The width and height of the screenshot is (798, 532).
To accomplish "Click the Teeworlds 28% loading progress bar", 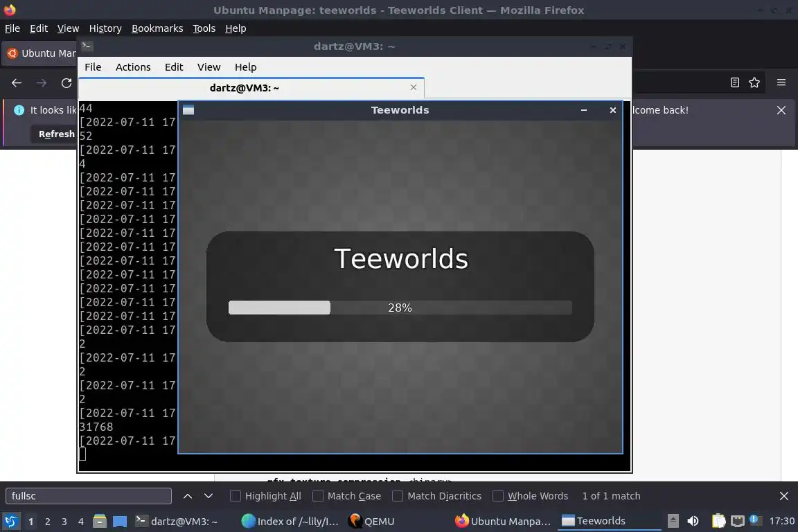I will tap(400, 308).
